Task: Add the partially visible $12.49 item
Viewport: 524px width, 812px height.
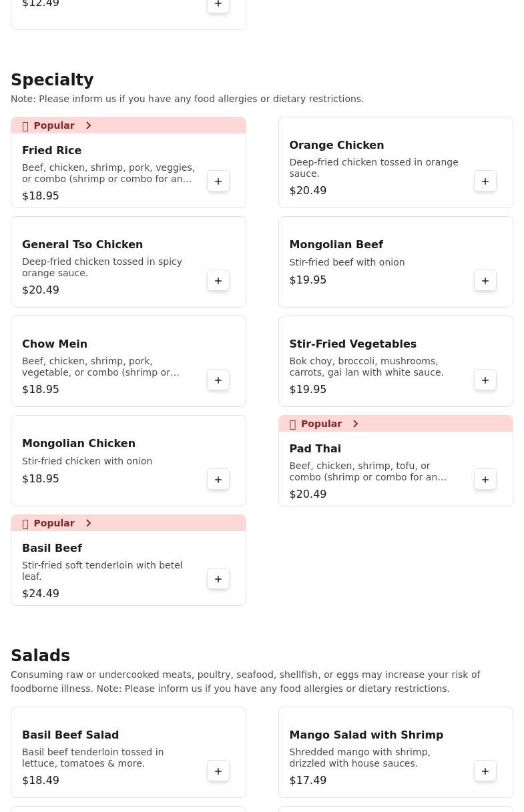Action: [218, 5]
